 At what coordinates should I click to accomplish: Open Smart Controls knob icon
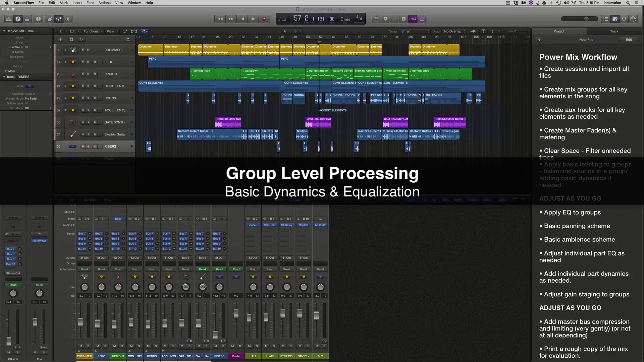50,19
